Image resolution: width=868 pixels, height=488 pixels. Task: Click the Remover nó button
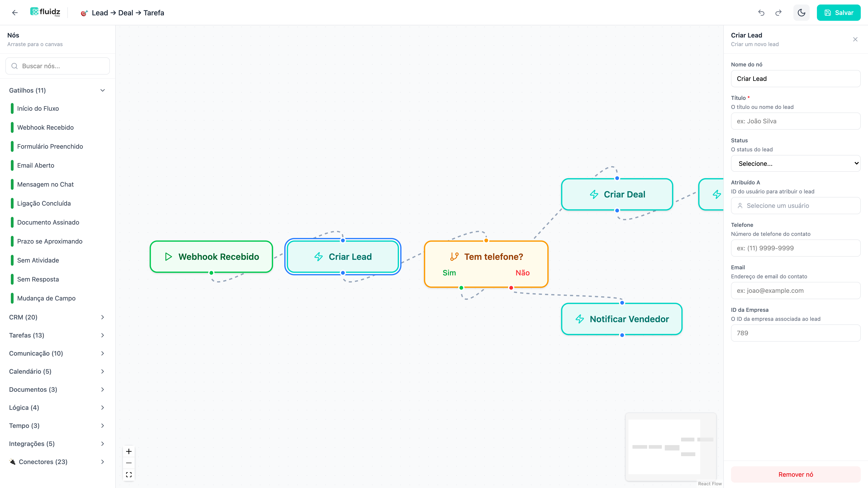[795, 474]
